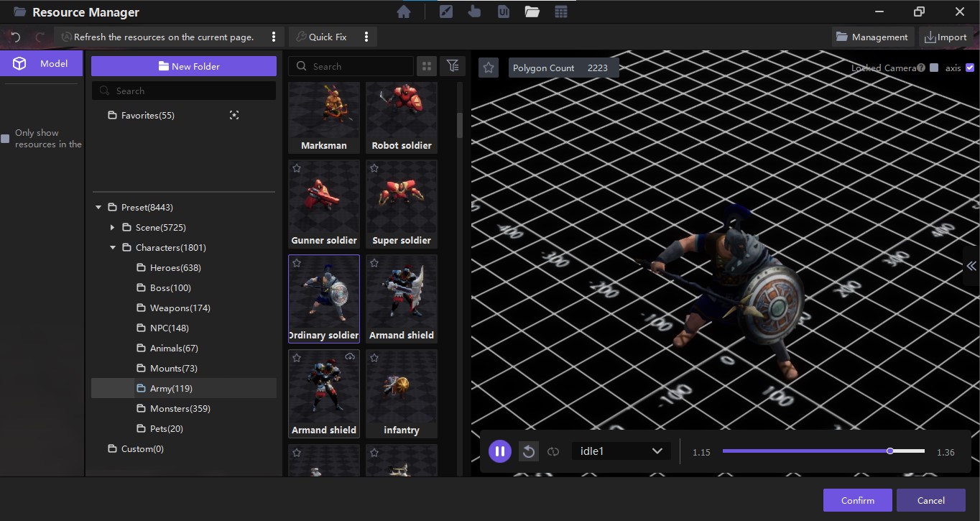Click the filter icon beside resource search
The image size is (980, 521).
452,66
